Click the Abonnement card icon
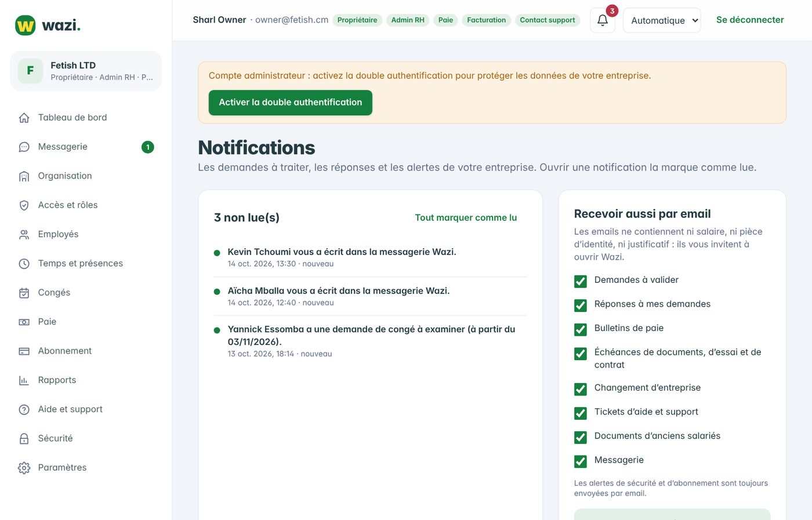The width and height of the screenshot is (812, 520). click(24, 351)
